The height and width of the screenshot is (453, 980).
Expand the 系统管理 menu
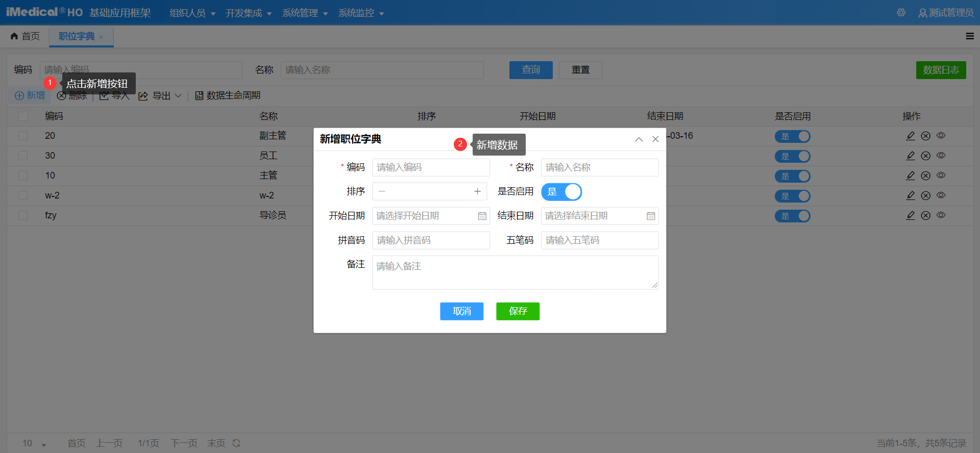(305, 13)
